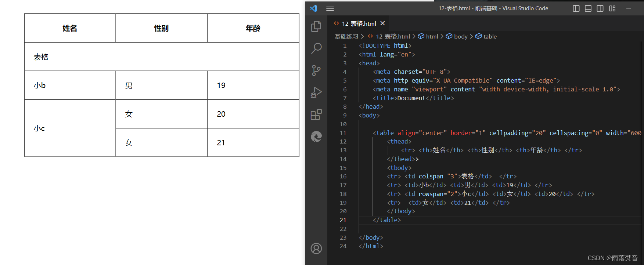The image size is (644, 265).
Task: Open the Run and Debug view
Action: coord(316,92)
